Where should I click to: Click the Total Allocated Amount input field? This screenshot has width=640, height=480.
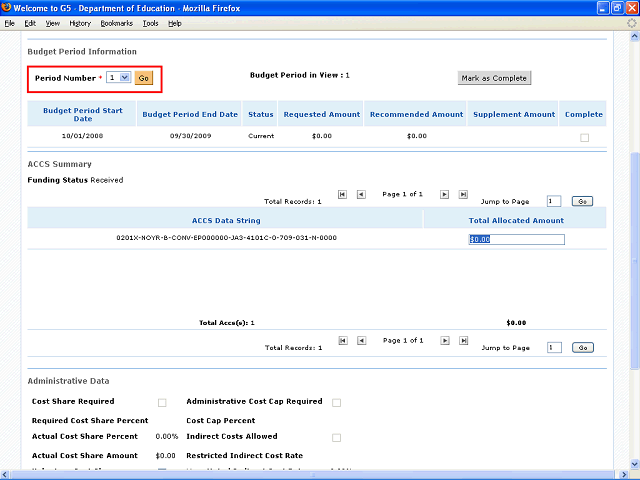(x=516, y=239)
